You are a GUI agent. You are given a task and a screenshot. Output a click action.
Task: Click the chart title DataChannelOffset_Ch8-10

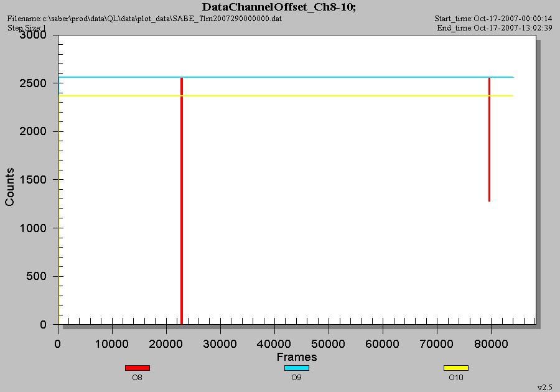(279, 7)
